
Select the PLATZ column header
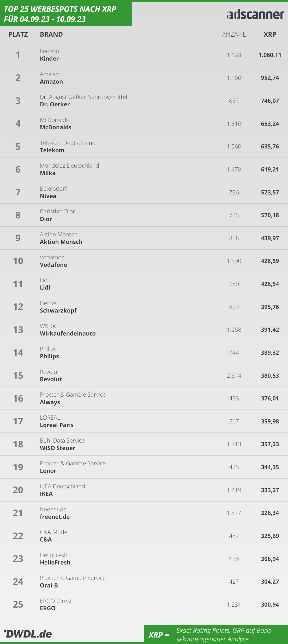point(18,34)
